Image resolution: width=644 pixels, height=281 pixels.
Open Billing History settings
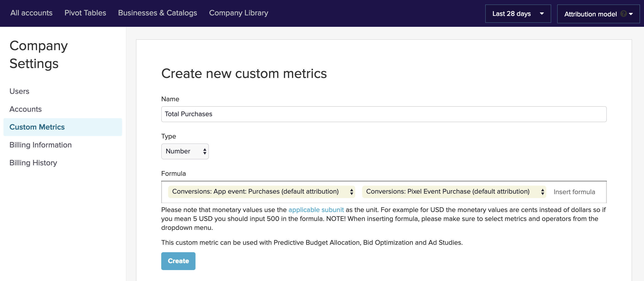tap(33, 163)
